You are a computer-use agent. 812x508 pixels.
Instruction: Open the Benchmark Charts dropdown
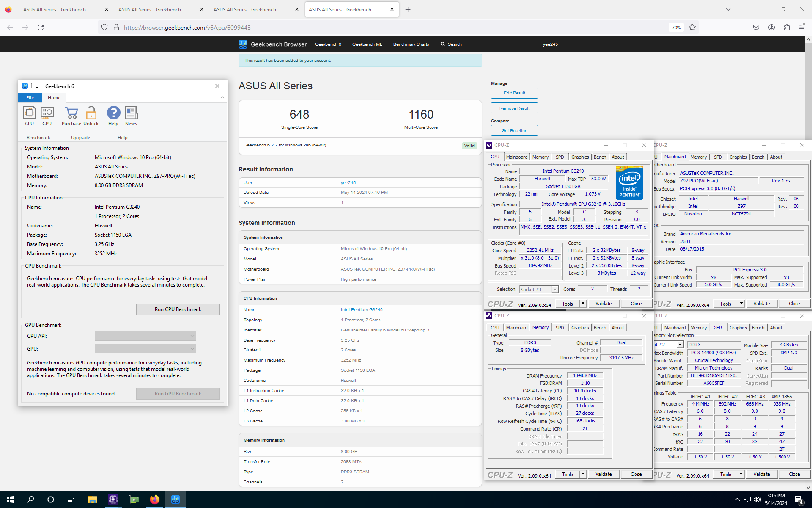[x=412, y=44]
